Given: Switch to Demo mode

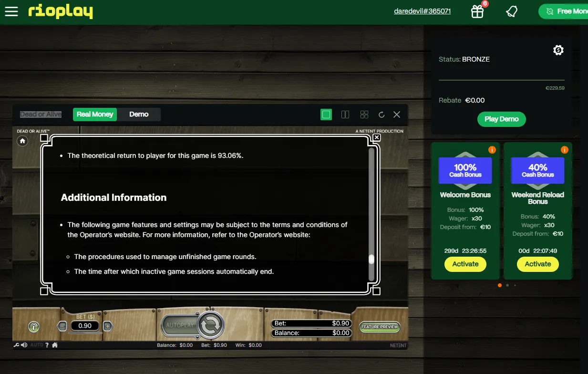Looking at the screenshot, I should pyautogui.click(x=139, y=114).
